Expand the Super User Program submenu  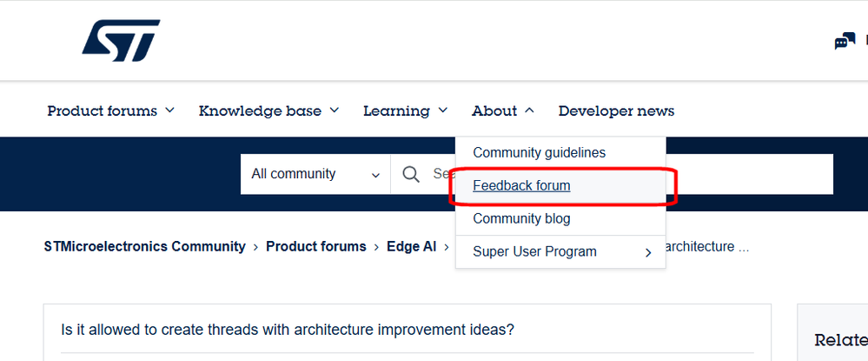pyautogui.click(x=534, y=252)
